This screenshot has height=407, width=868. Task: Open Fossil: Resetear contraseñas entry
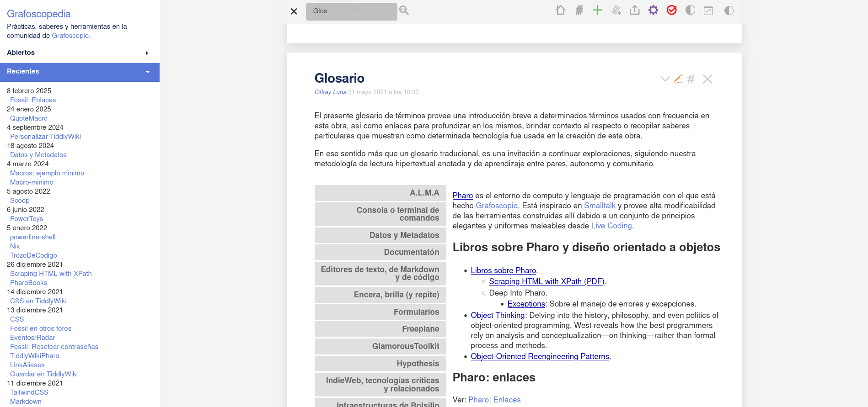tap(54, 347)
